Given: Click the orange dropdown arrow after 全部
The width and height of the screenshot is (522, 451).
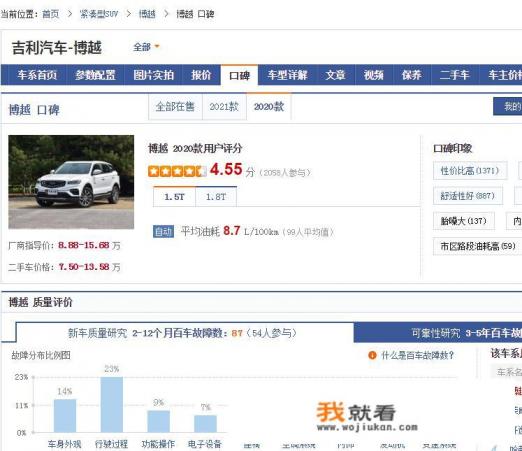Looking at the screenshot, I should pos(157,46).
